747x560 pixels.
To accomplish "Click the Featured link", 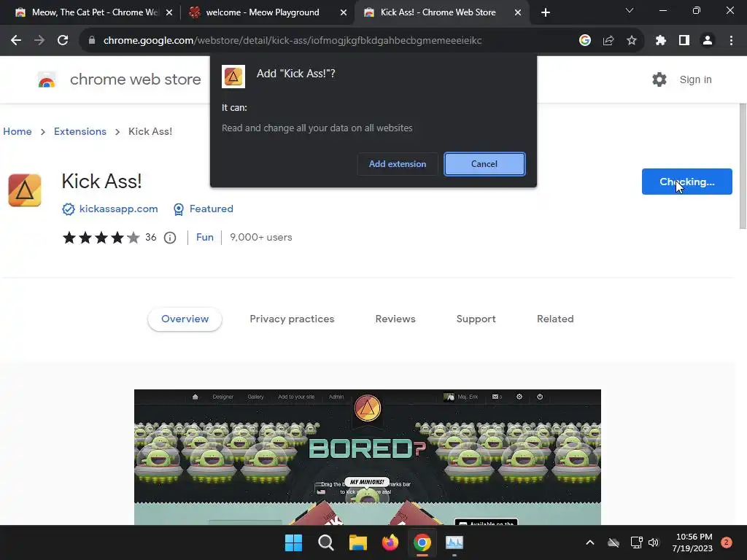I will click(211, 209).
